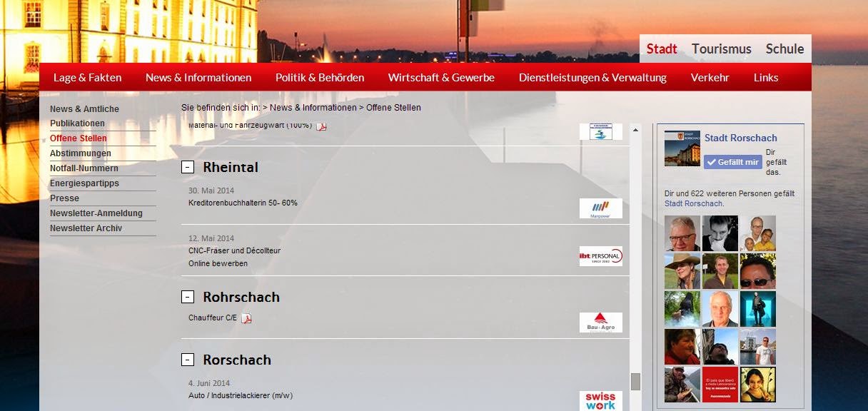The image size is (868, 411).
Task: Open Newsletter-Anmeldung in the sidebar
Action: pos(96,213)
